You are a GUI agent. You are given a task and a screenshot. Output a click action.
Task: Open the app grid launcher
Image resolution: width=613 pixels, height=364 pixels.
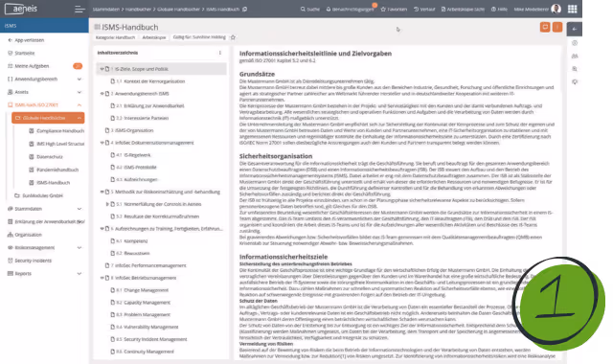pyautogui.click(x=573, y=9)
